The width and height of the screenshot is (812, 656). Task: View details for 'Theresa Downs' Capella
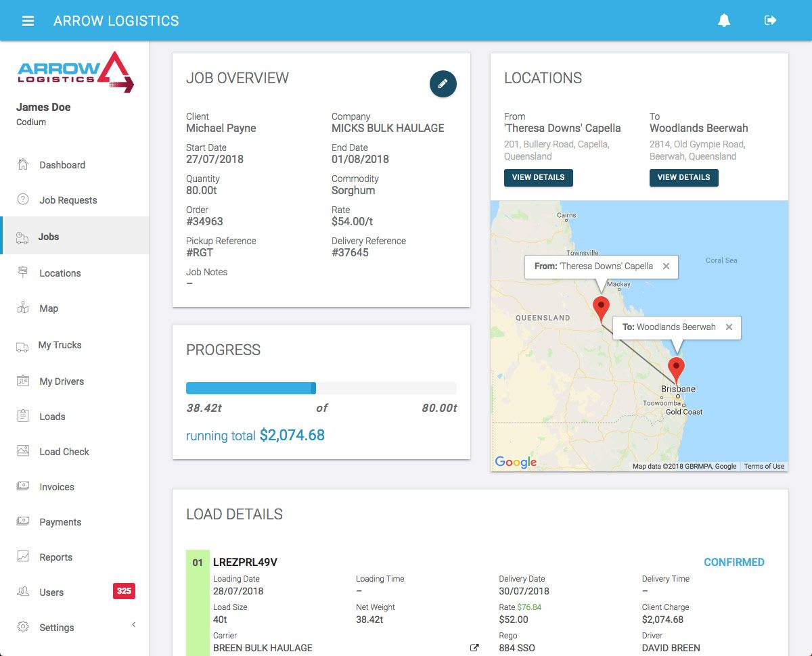(x=539, y=178)
